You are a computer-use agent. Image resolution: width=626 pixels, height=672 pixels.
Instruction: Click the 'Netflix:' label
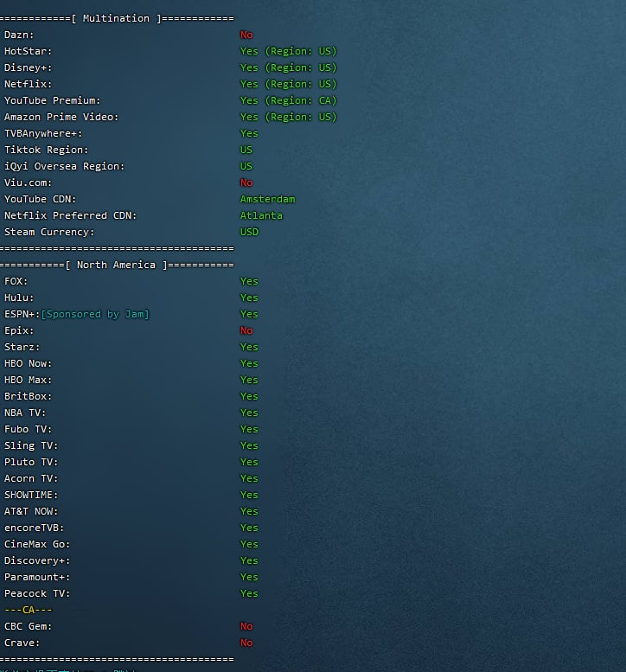28,84
